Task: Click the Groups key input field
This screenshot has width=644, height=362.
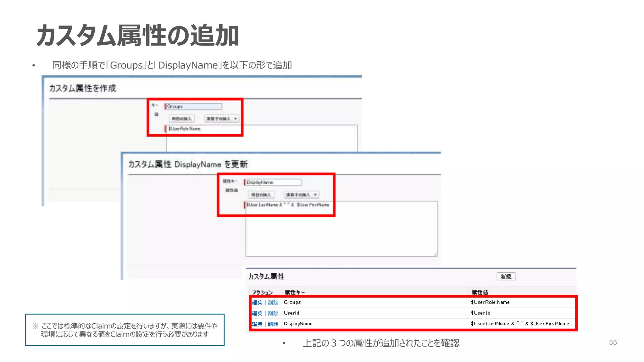Action: pos(193,106)
